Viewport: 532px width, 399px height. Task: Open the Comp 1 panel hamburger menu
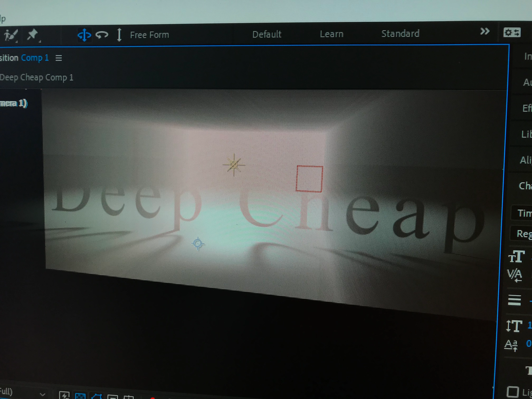pos(59,58)
